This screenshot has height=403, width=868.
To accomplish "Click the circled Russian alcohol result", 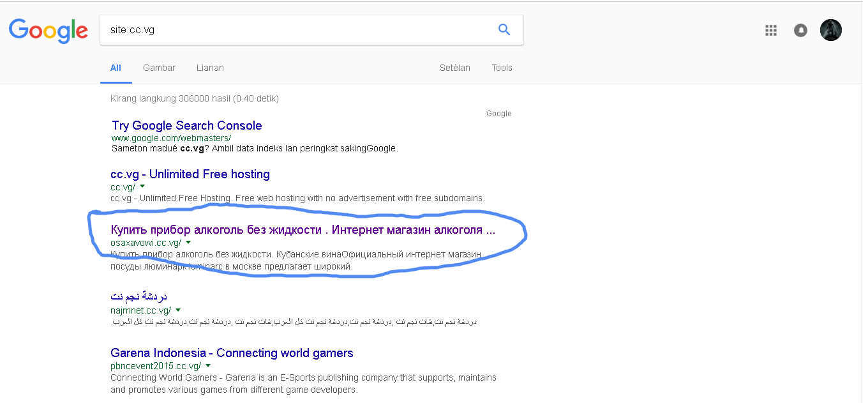I will pos(304,230).
